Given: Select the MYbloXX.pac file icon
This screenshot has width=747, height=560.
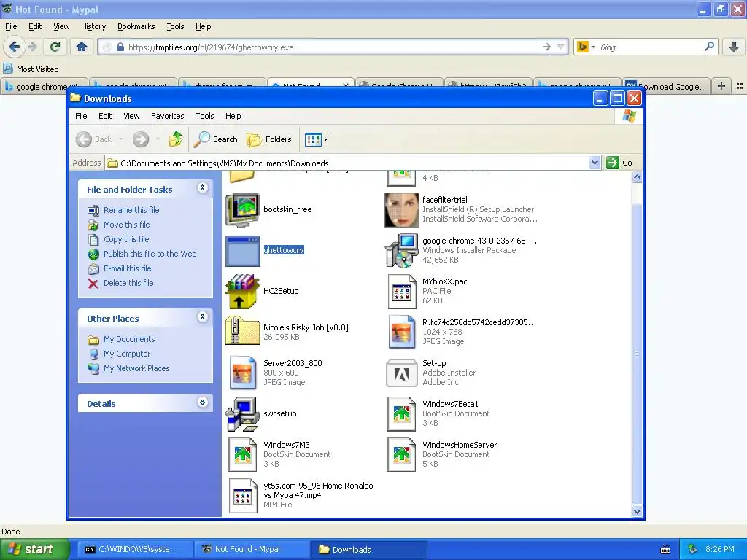Looking at the screenshot, I should click(x=402, y=291).
